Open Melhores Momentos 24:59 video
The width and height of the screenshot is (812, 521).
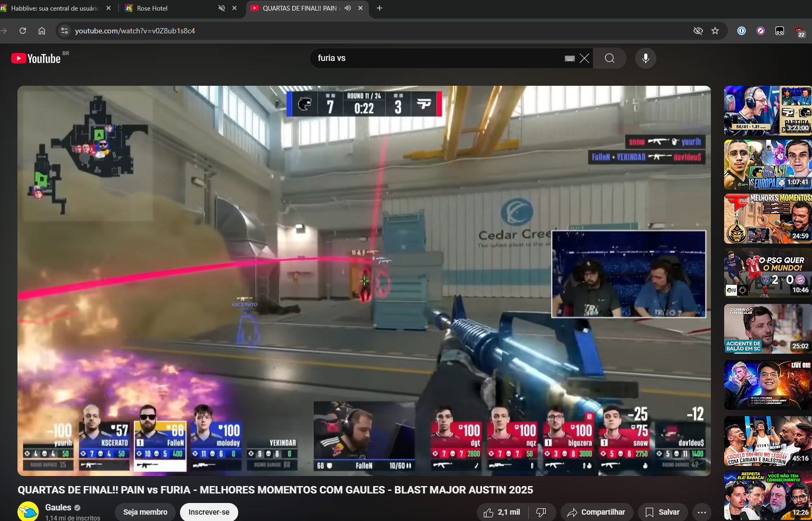click(768, 219)
